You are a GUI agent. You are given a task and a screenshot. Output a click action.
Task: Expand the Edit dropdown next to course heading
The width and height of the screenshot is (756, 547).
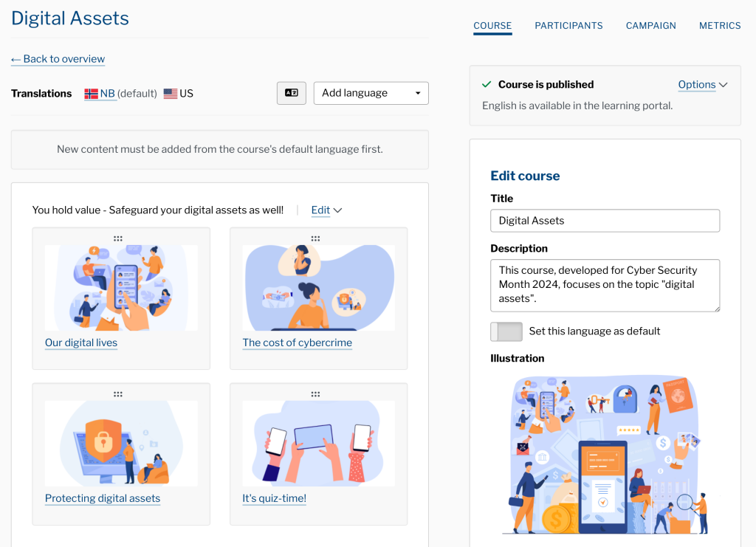[x=326, y=210]
